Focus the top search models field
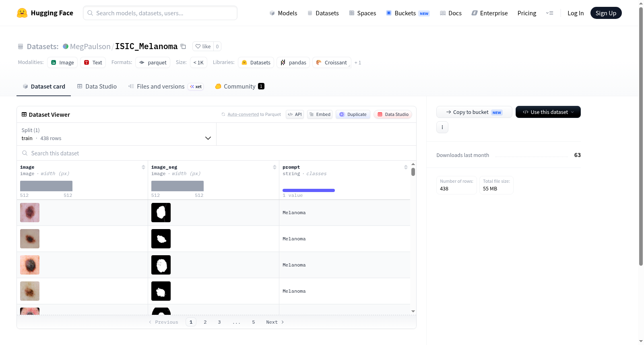The height and width of the screenshot is (345, 644). 160,13
